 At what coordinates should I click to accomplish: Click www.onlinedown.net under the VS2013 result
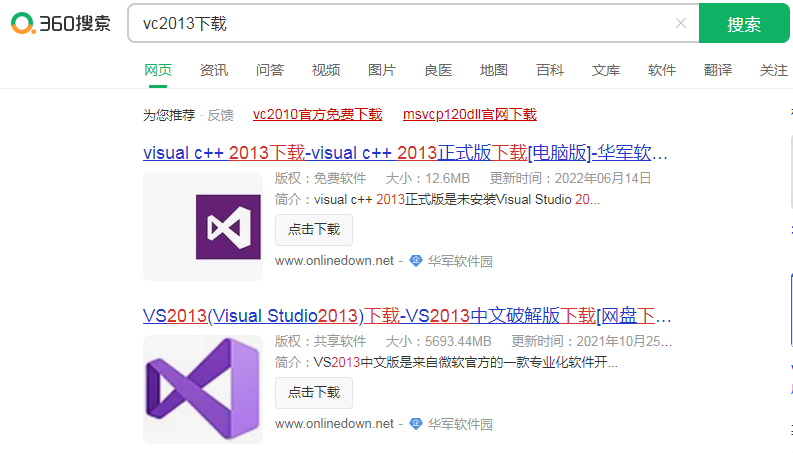[334, 424]
